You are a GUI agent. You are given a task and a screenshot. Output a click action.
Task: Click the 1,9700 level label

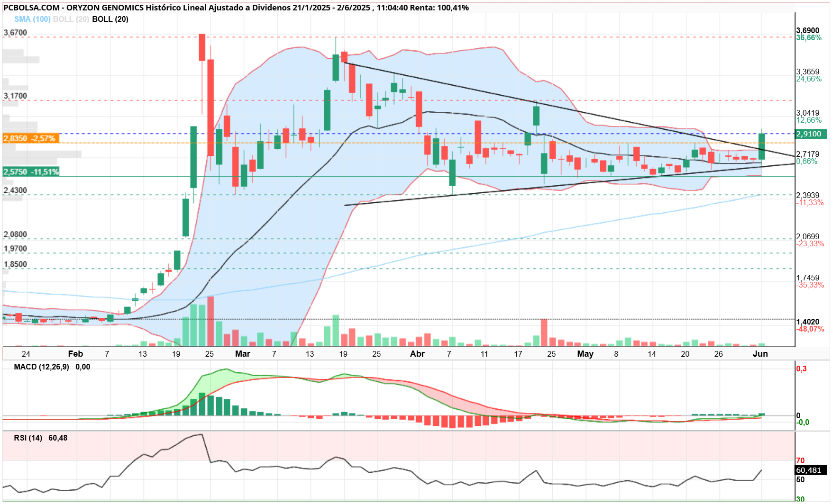(15, 249)
